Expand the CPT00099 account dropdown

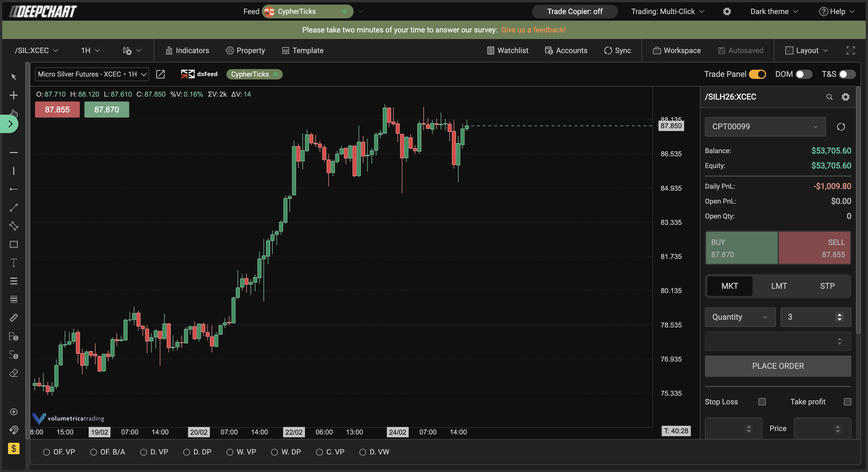point(765,126)
